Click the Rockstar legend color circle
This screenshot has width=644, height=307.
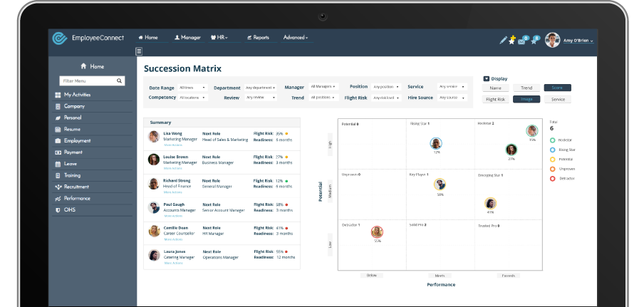553,140
